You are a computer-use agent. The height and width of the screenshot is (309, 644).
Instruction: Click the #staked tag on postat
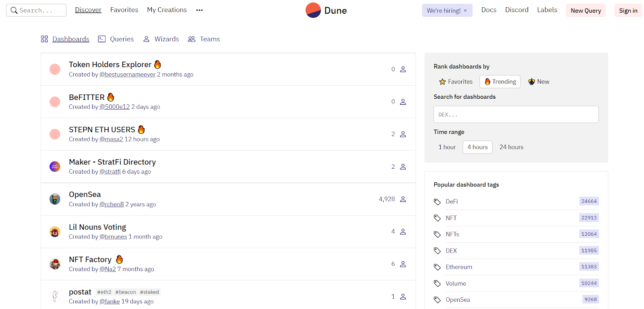149,292
